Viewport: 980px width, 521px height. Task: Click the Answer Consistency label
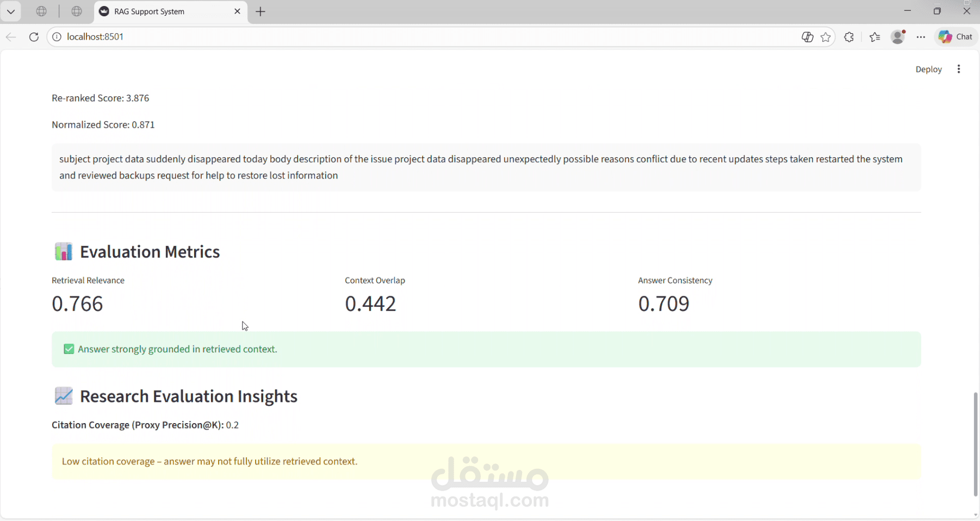pos(675,281)
